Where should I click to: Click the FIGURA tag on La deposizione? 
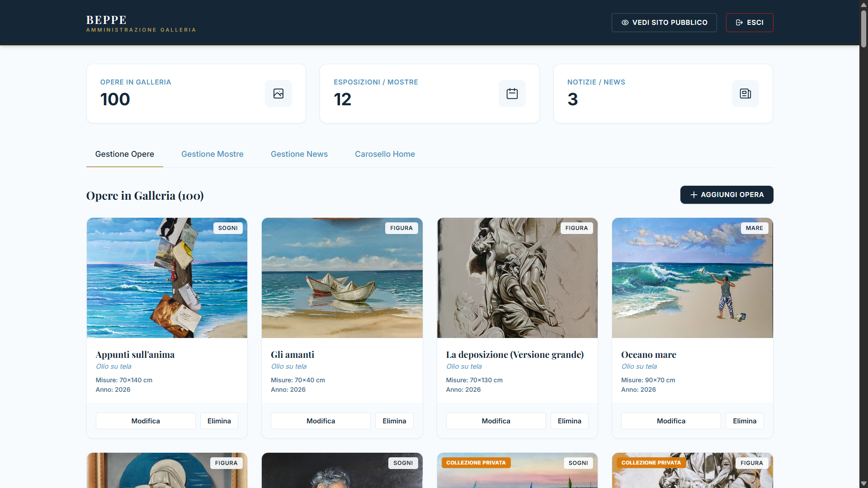pyautogui.click(x=576, y=228)
